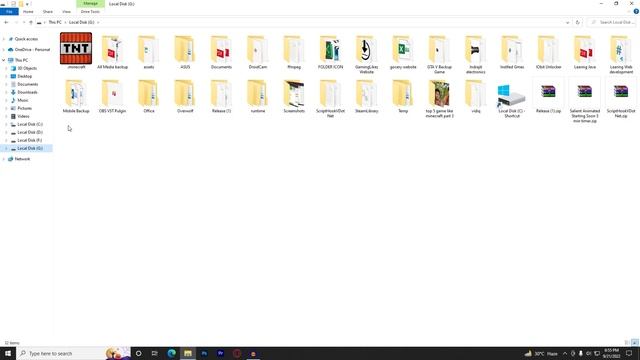Viewport: 640px width, 360px height.
Task: Open Premiere Pro from the taskbar
Action: 220,353
